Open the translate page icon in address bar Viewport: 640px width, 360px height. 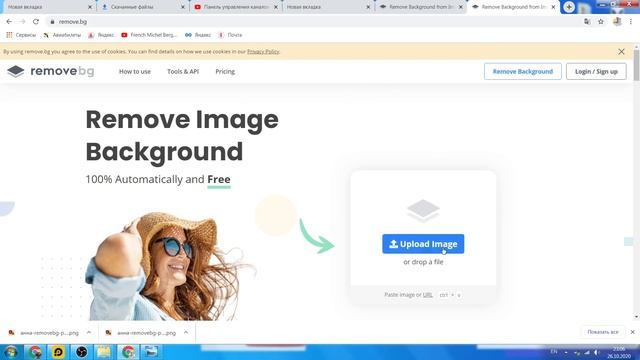[x=587, y=22]
